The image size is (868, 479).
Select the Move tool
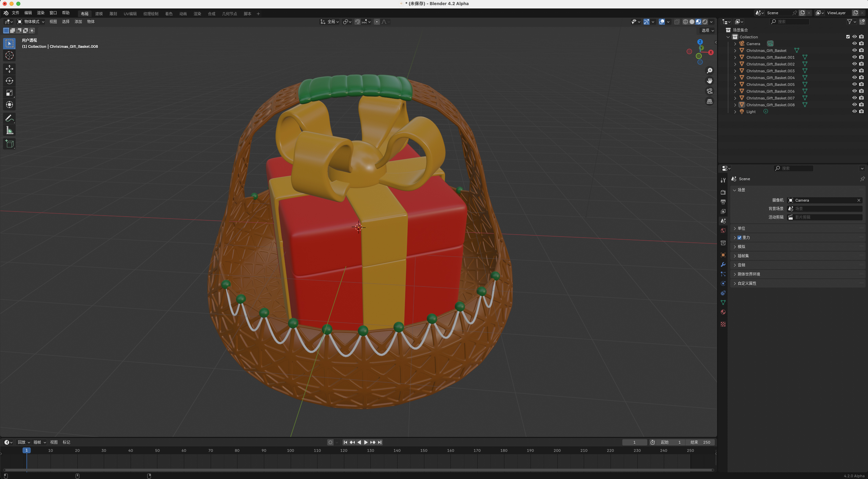click(9, 69)
